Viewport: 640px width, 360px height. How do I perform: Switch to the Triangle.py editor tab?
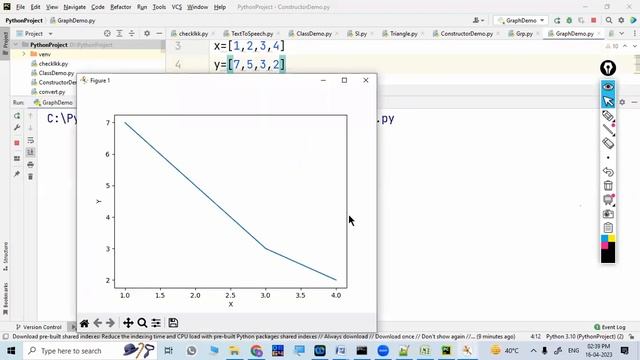pos(403,33)
